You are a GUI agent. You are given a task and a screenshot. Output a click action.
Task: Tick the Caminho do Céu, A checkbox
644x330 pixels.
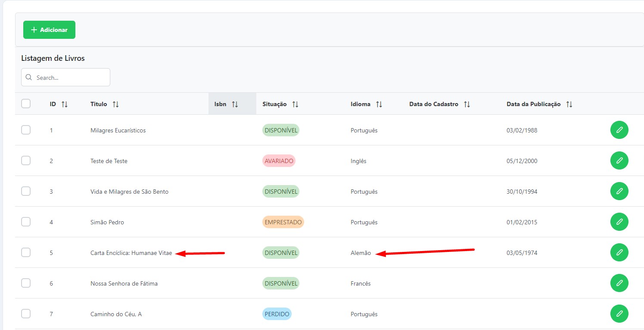coord(26,314)
